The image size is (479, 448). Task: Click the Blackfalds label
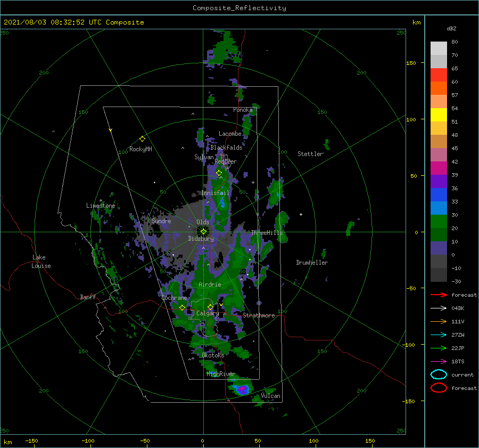click(x=226, y=148)
